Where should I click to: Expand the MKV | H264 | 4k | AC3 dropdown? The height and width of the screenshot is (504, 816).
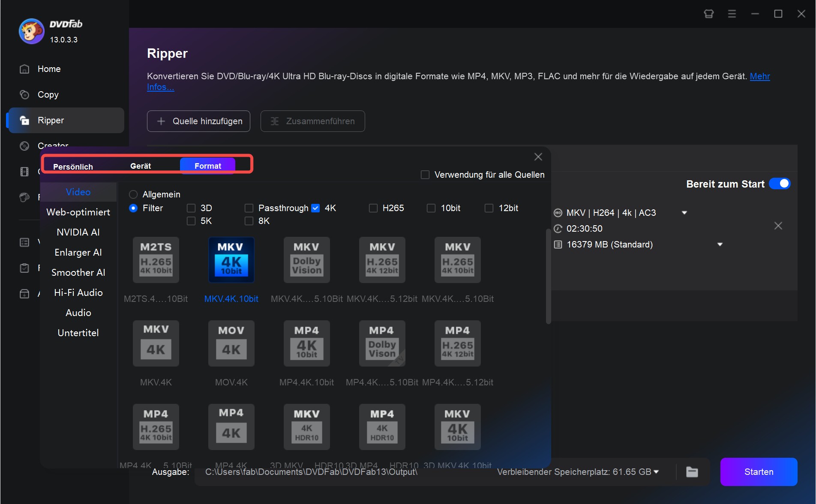(x=684, y=213)
